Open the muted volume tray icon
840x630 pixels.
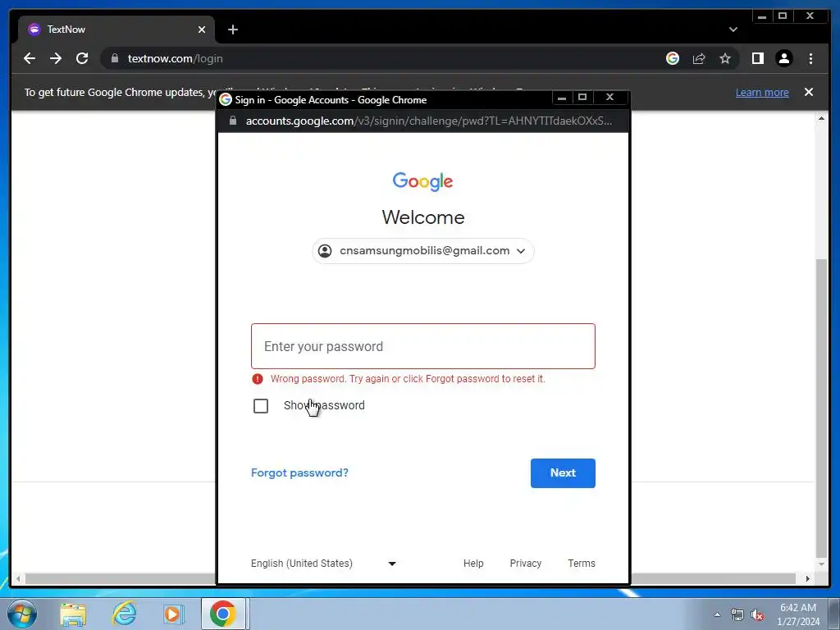757,615
